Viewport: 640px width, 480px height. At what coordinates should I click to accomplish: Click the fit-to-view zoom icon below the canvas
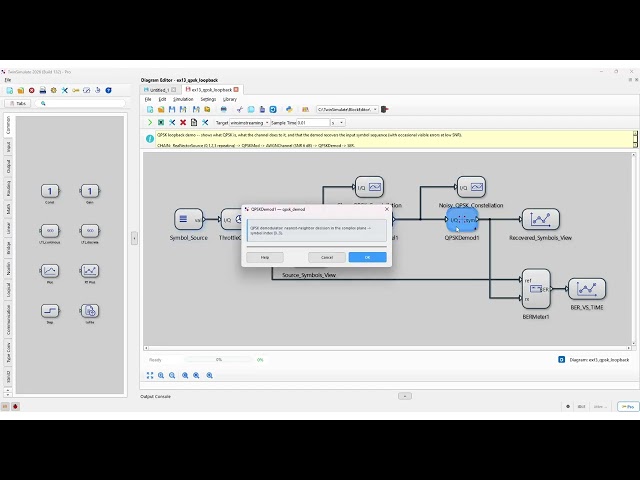150,376
